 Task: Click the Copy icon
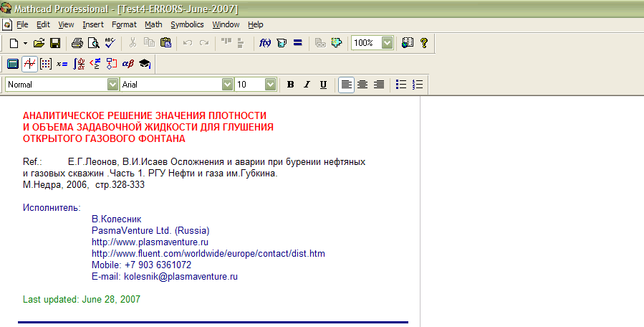point(149,43)
